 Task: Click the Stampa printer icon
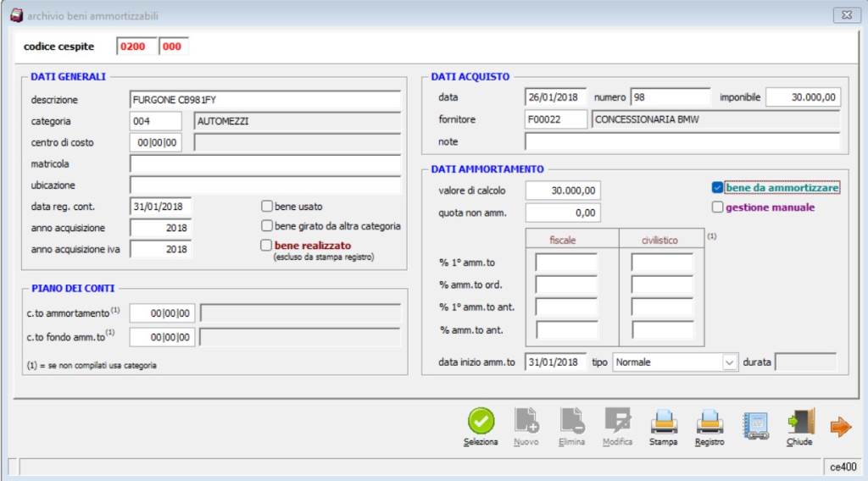pos(663,422)
